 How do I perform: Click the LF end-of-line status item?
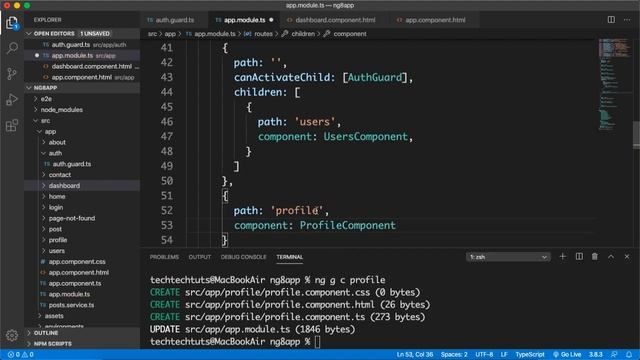click(x=504, y=354)
